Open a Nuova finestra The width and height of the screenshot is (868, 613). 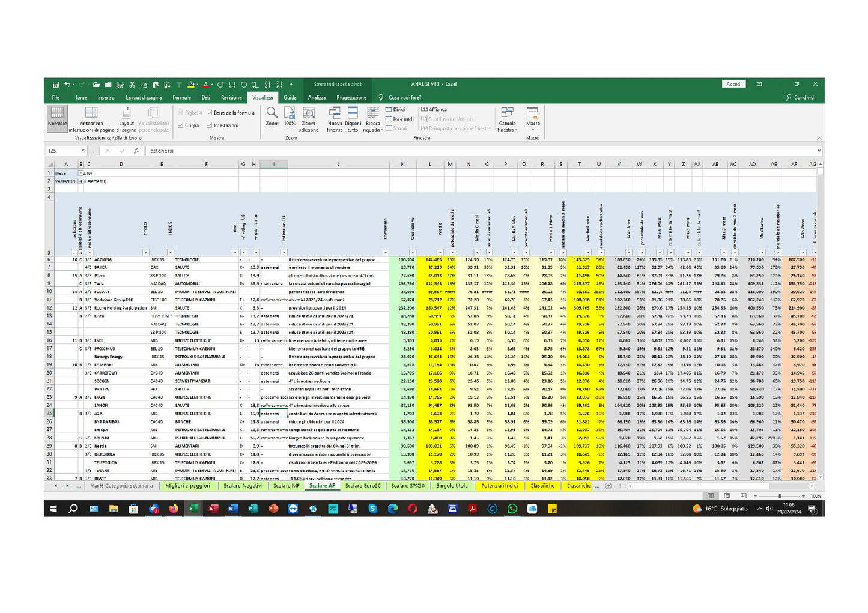[x=335, y=119]
